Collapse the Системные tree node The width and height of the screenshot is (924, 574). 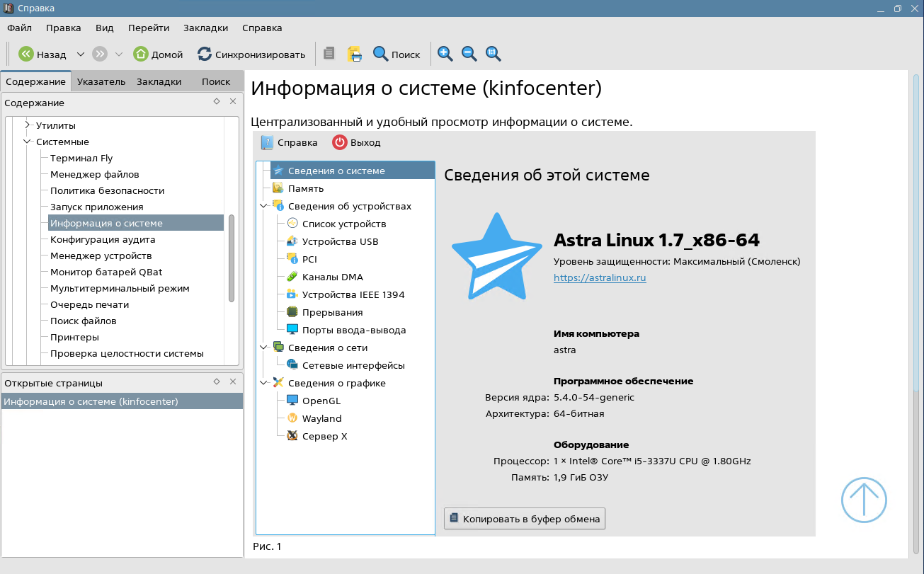[28, 142]
